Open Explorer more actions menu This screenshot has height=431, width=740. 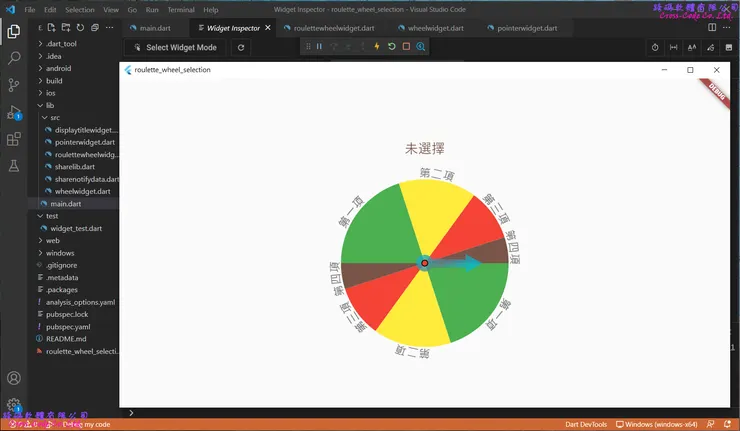[109, 28]
